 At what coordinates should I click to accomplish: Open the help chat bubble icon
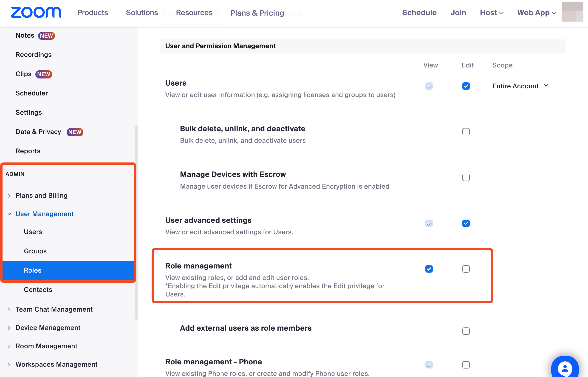click(x=565, y=367)
